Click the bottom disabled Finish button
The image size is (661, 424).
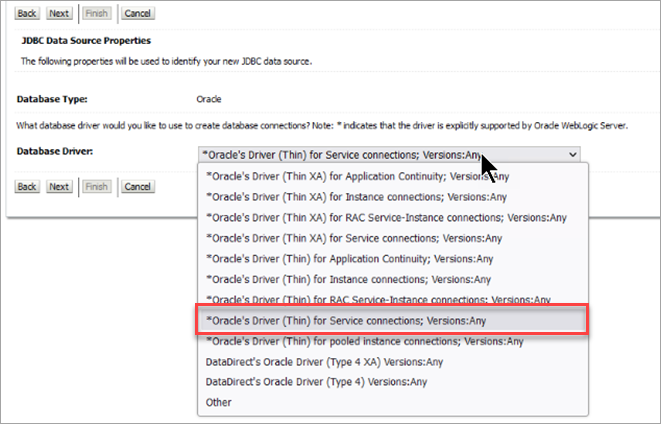click(x=97, y=187)
